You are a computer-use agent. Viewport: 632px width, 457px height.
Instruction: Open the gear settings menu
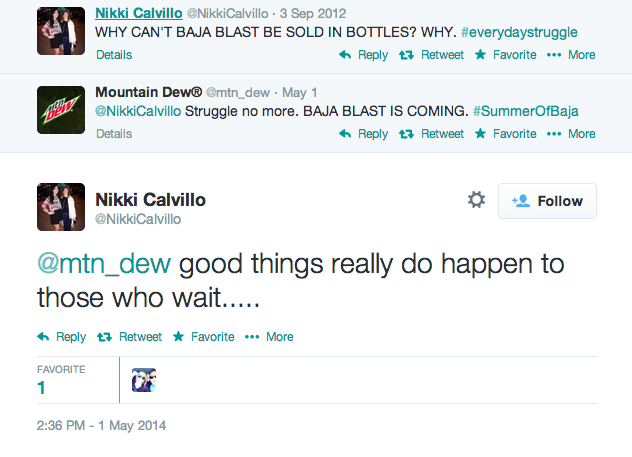click(x=477, y=200)
